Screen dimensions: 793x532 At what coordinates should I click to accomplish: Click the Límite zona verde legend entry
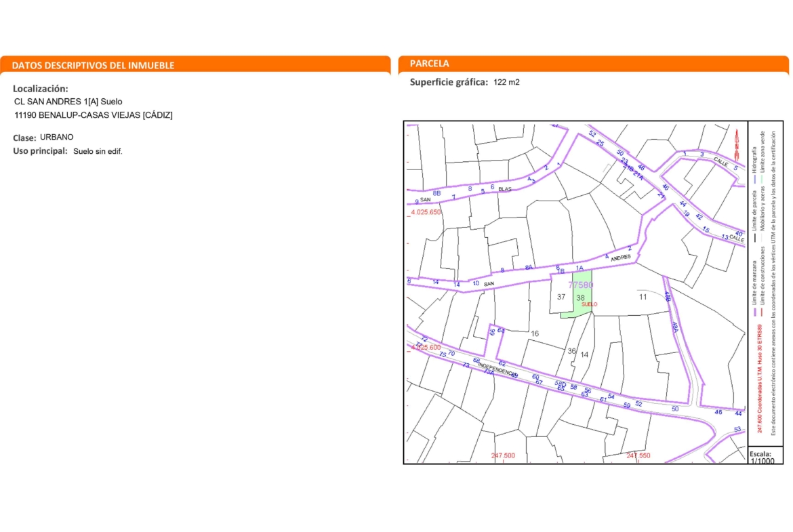[762, 157]
